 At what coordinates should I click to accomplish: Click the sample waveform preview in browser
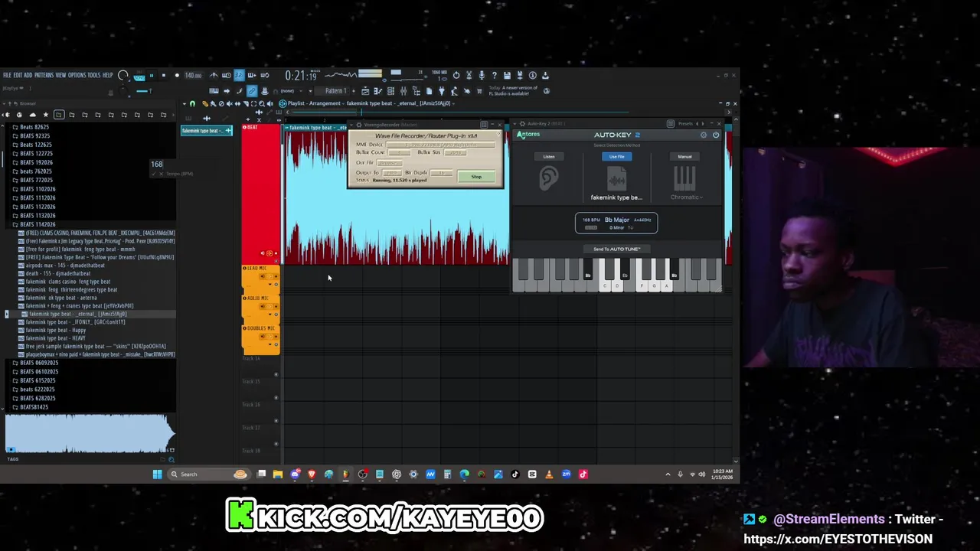pyautogui.click(x=90, y=434)
